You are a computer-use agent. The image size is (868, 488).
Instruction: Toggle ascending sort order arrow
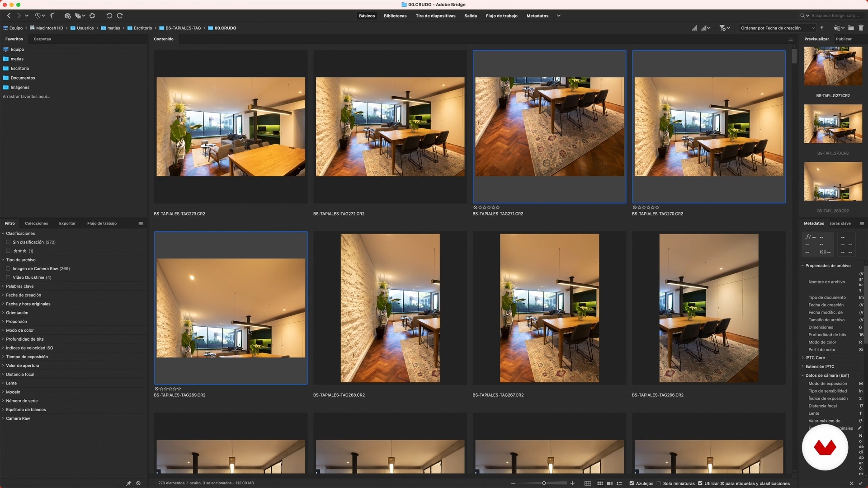coord(822,28)
